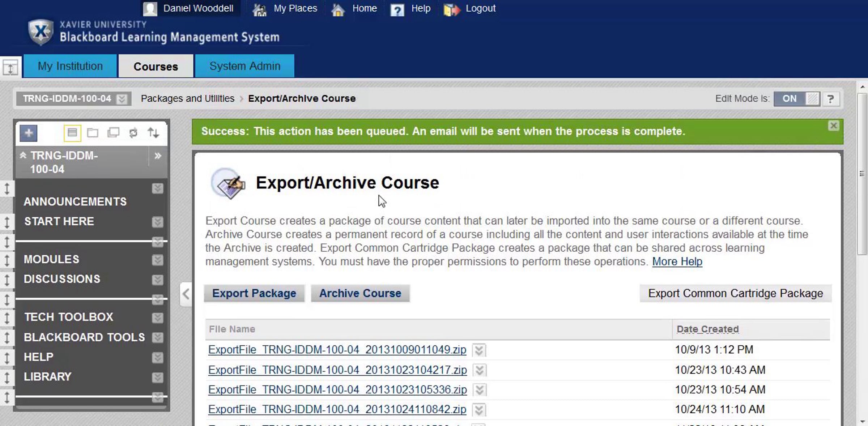This screenshot has width=868, height=426.
Task: Open the Library course menu item
Action: (48, 377)
